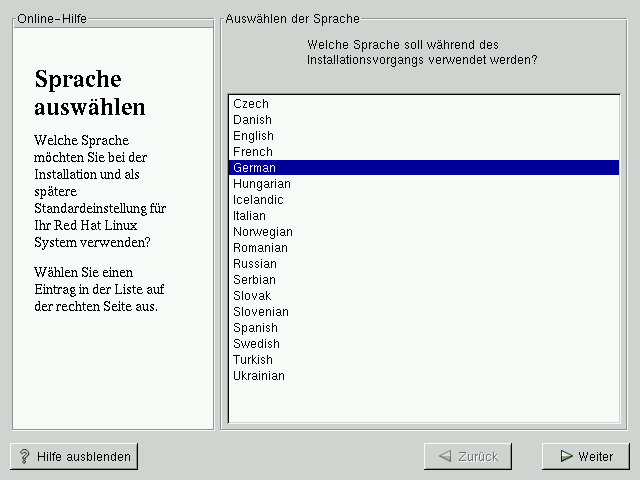Click the Weiter (next) button
640x480 pixels.
coord(586,456)
